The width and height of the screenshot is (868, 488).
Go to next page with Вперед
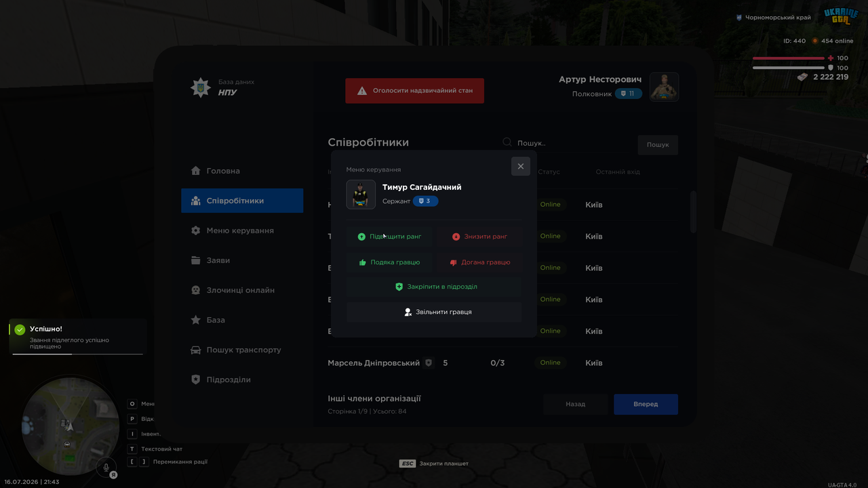tap(646, 404)
